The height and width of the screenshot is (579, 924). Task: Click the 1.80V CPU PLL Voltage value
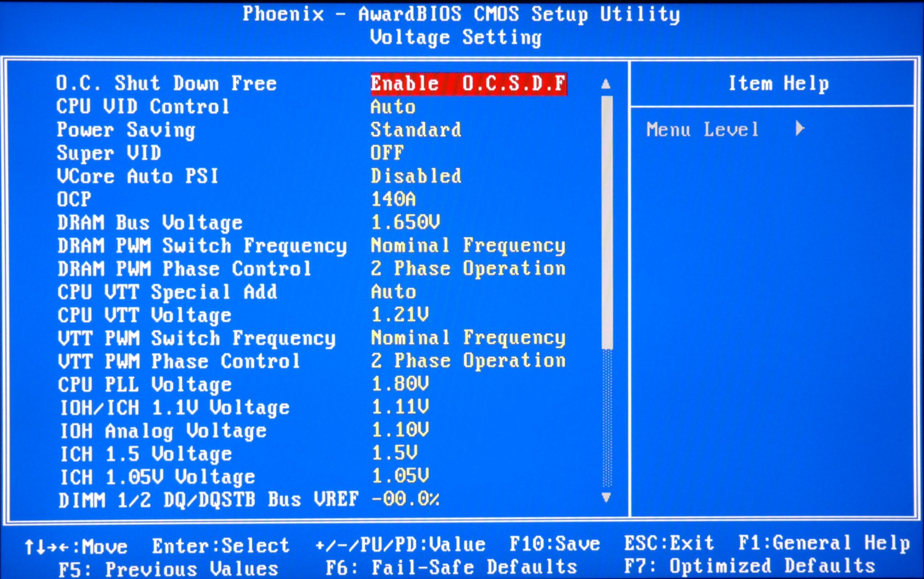(400, 384)
